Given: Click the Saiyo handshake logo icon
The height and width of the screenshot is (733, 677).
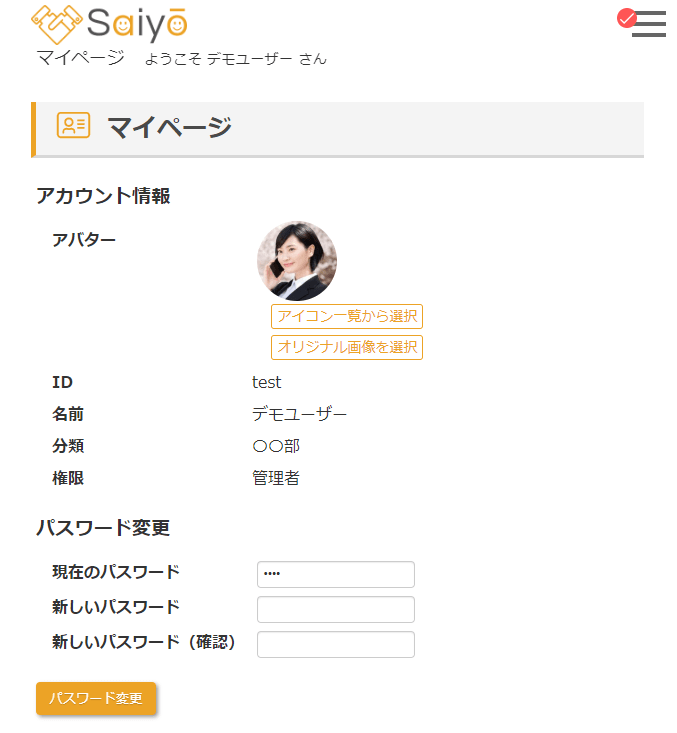Looking at the screenshot, I should pos(57,23).
